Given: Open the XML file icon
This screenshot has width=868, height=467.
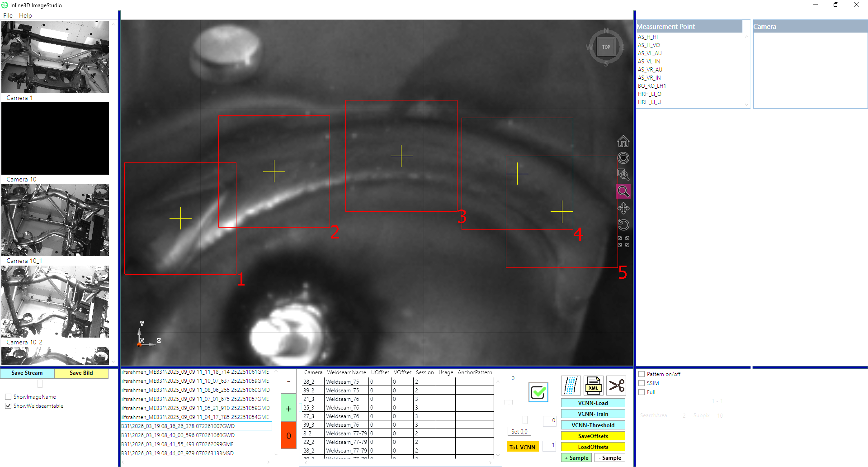Looking at the screenshot, I should (593, 386).
